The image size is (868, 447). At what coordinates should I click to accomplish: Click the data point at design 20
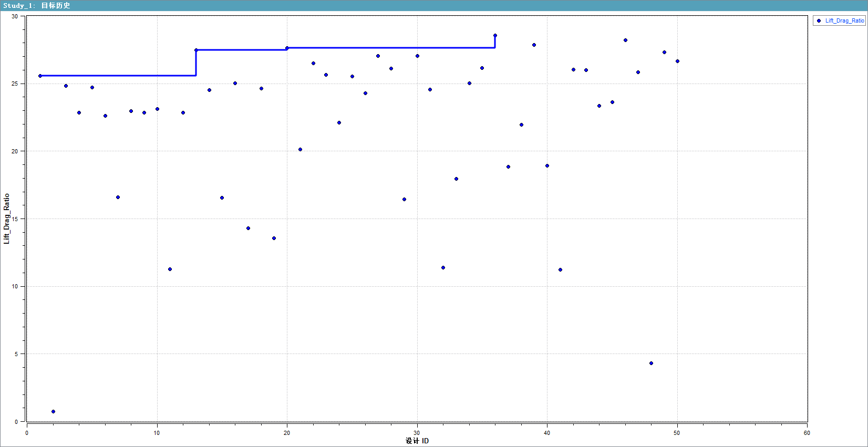(287, 48)
